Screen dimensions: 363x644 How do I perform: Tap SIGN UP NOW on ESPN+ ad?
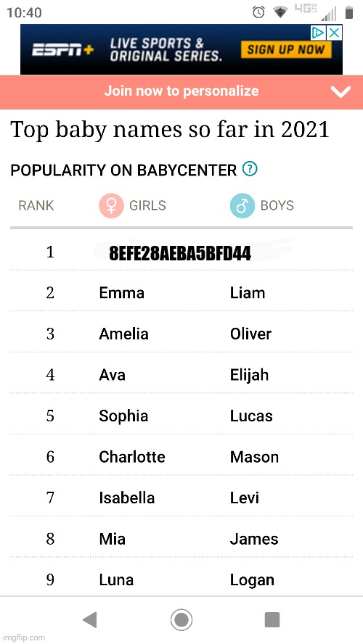286,50
